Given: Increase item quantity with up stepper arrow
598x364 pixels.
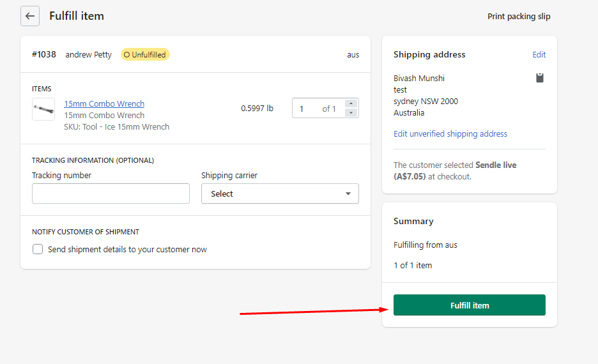Looking at the screenshot, I should [351, 103].
